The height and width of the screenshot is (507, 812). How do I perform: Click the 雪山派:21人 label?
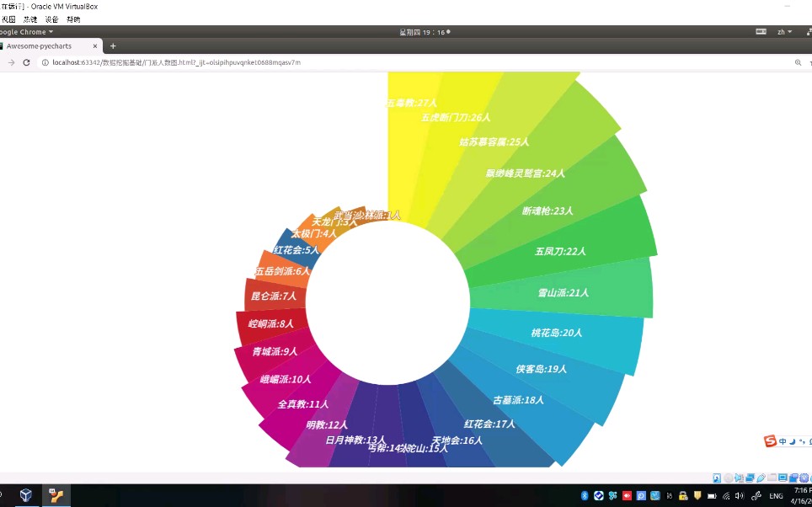(563, 293)
